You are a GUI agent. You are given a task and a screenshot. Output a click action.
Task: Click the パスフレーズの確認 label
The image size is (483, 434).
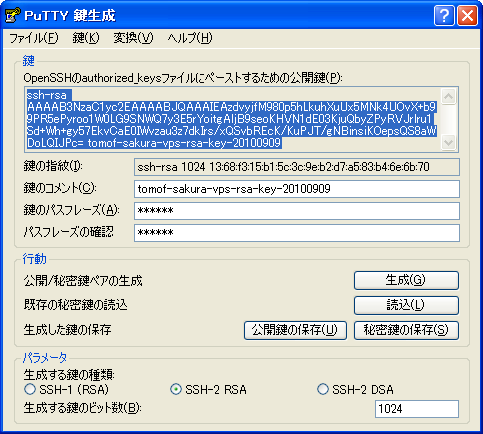[69, 232]
